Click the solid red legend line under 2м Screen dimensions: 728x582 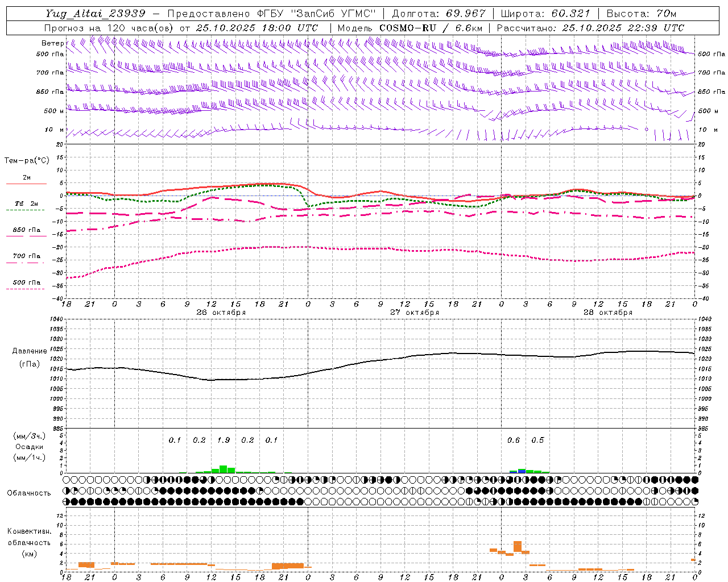(x=26, y=184)
